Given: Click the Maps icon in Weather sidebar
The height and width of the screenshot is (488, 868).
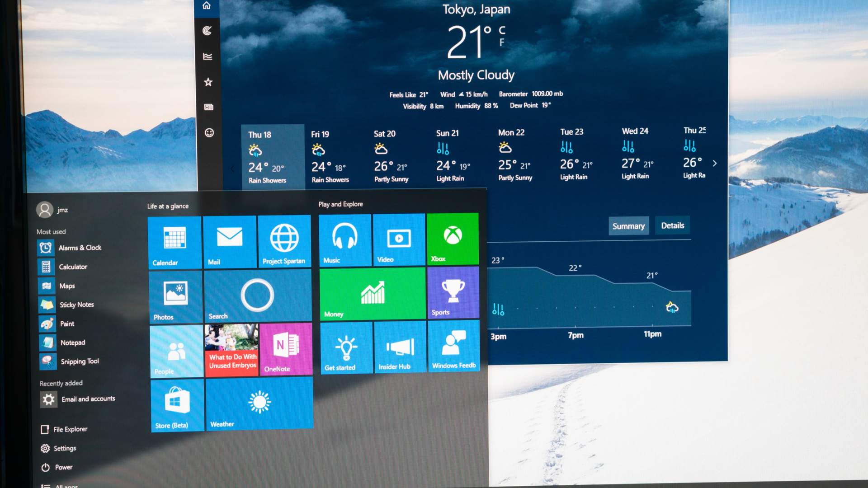Looking at the screenshot, I should (207, 31).
